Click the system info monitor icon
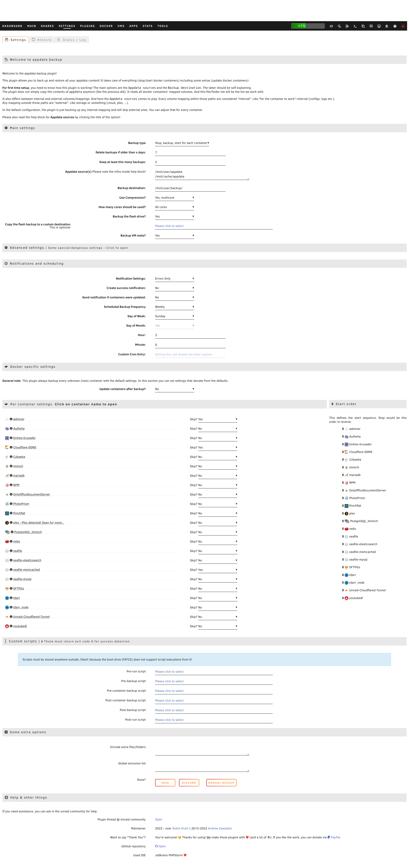Image resolution: width=409 pixels, height=868 pixels. click(x=379, y=26)
